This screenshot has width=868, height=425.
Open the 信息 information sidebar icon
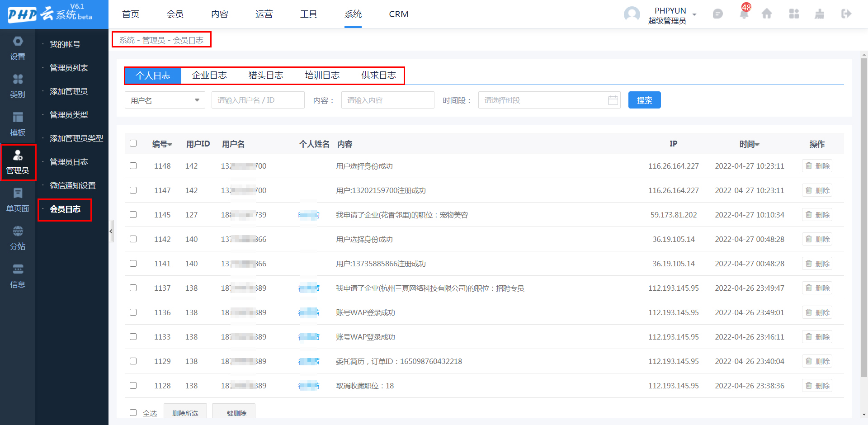point(18,276)
